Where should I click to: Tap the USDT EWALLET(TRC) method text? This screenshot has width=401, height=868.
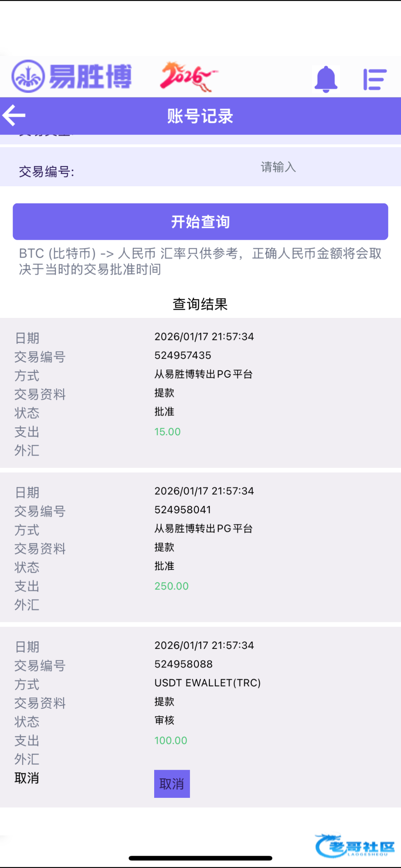(x=207, y=683)
